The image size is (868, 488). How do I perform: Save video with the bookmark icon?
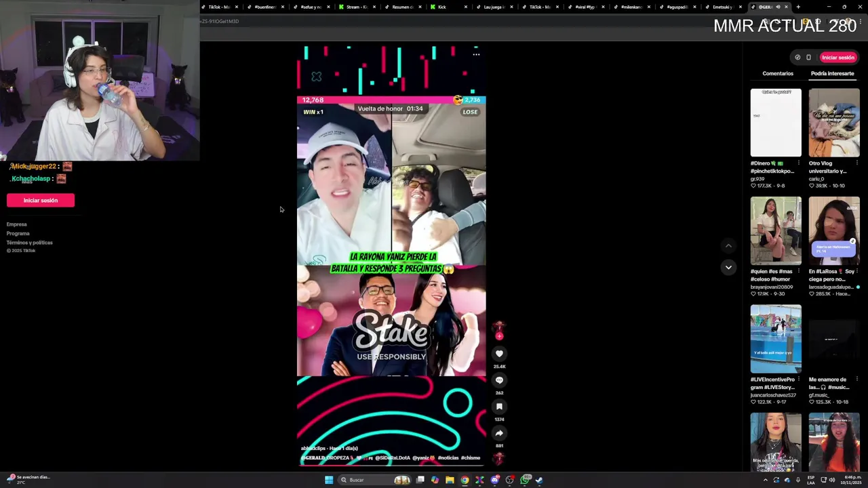pos(499,407)
